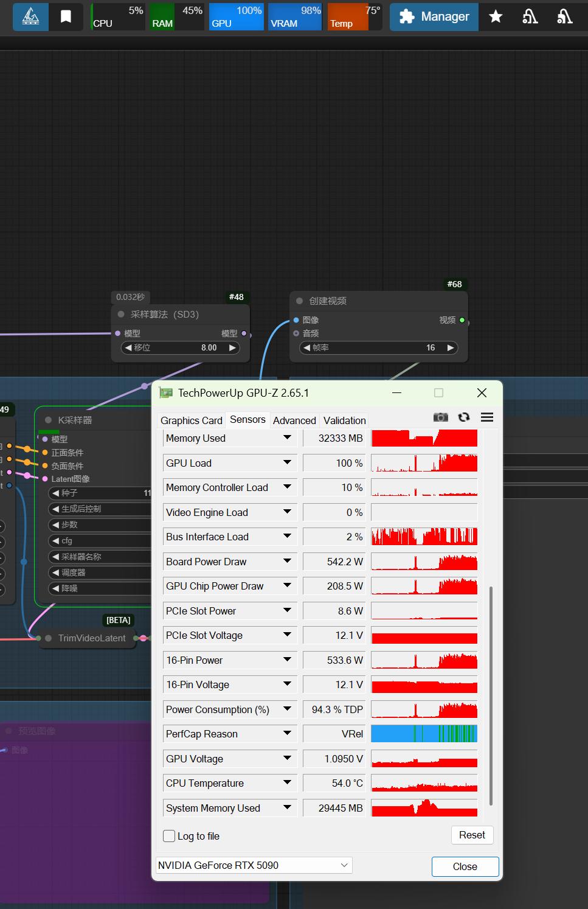
Task: Click the 32333 MB Memory Used value
Action: (x=334, y=438)
